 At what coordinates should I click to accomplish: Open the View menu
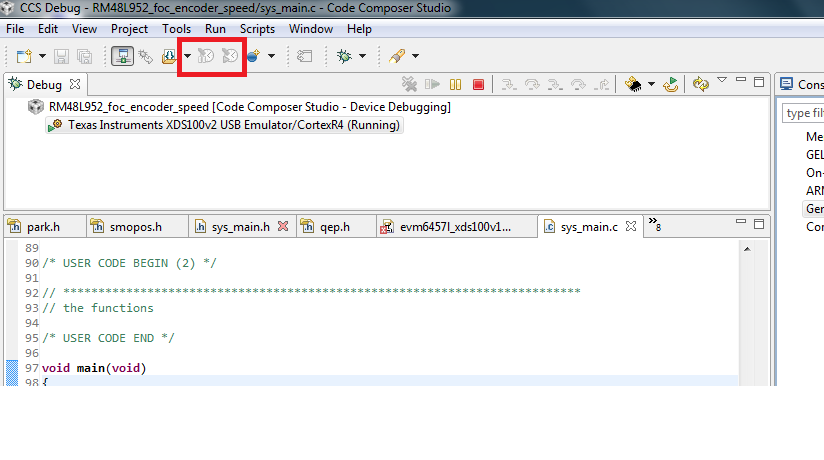[x=84, y=29]
